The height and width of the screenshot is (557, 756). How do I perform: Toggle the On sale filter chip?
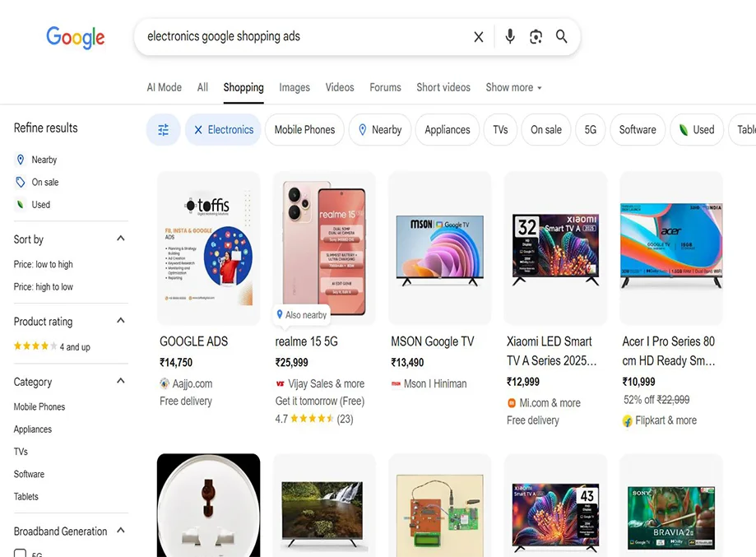[x=545, y=129]
